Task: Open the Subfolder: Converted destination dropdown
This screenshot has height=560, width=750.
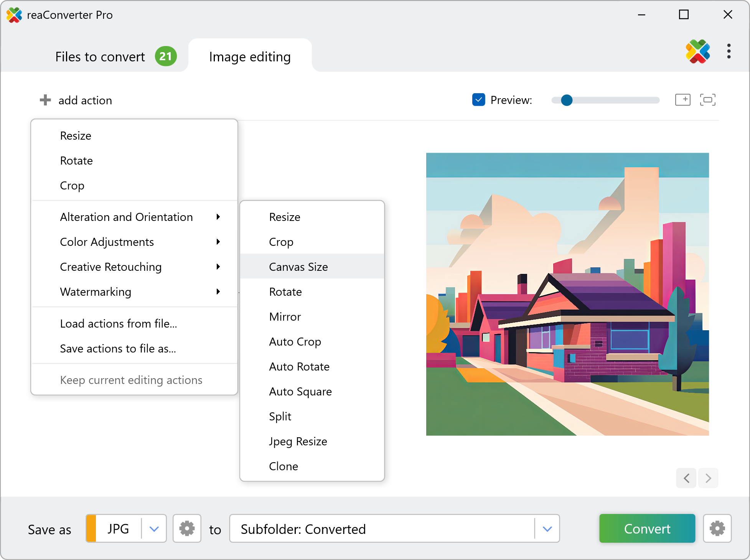Action: coord(547,529)
